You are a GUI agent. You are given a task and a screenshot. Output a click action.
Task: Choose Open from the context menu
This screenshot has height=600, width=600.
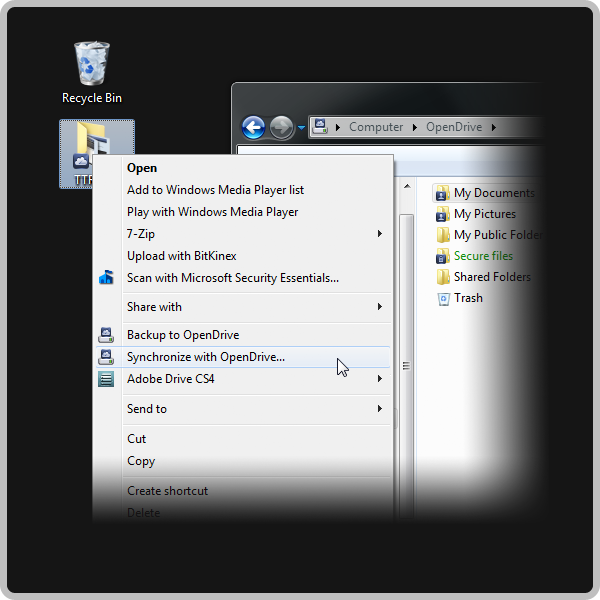click(243, 168)
